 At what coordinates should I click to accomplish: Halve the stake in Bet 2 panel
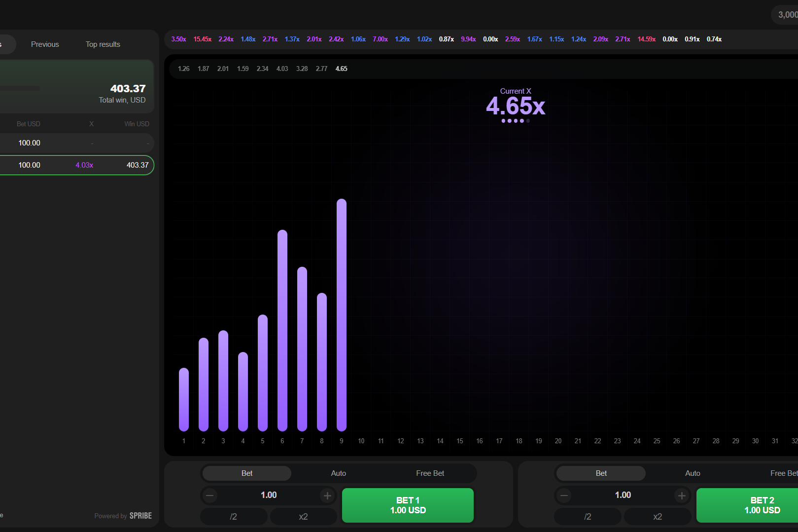point(588,516)
